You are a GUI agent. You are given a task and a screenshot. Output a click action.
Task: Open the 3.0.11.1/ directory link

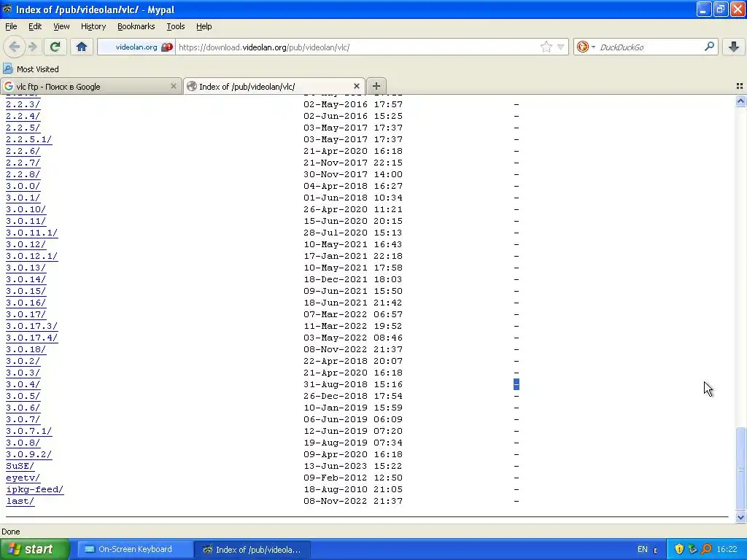click(31, 233)
